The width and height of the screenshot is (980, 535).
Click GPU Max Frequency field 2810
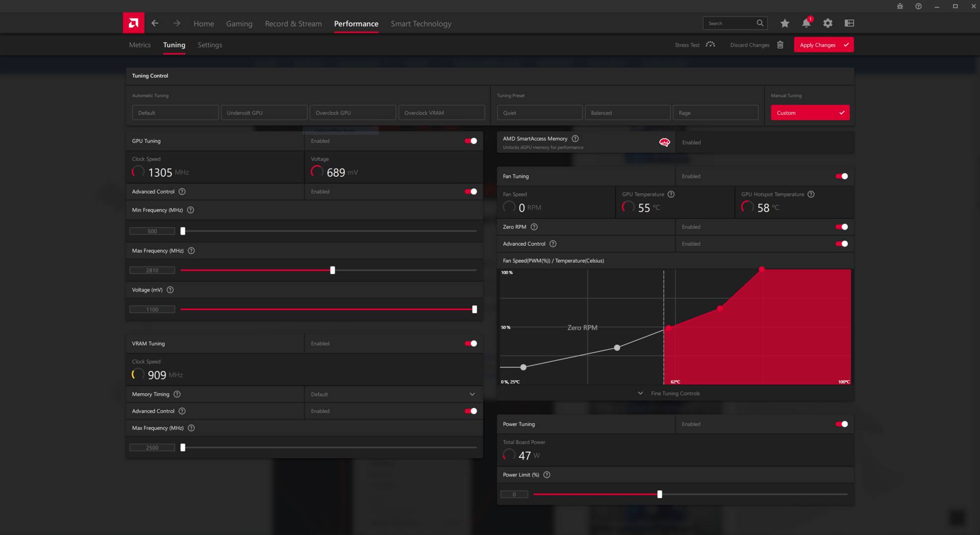pyautogui.click(x=152, y=270)
